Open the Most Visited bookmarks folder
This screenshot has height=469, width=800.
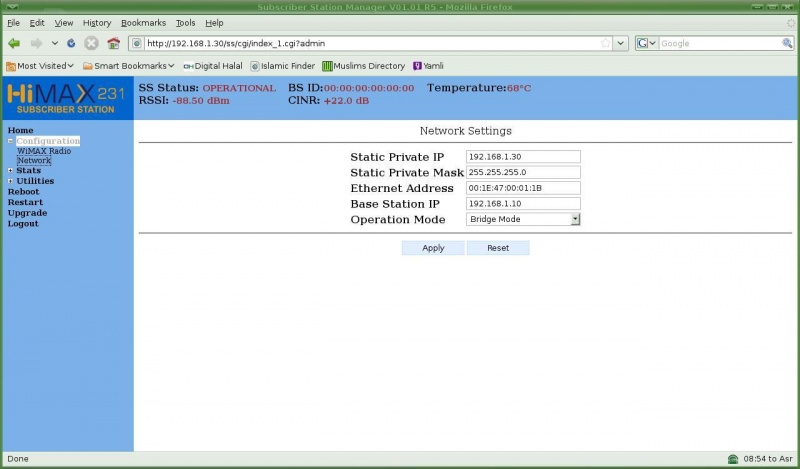(40, 66)
